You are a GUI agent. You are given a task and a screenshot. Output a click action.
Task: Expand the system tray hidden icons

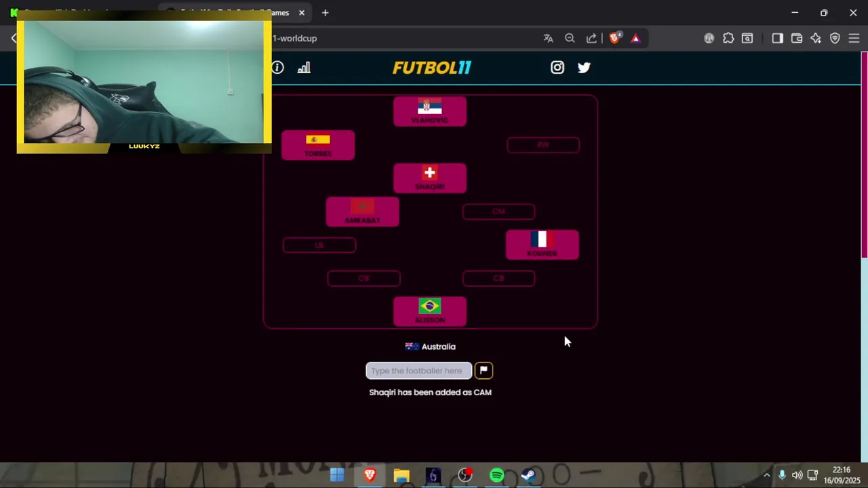pos(767,475)
